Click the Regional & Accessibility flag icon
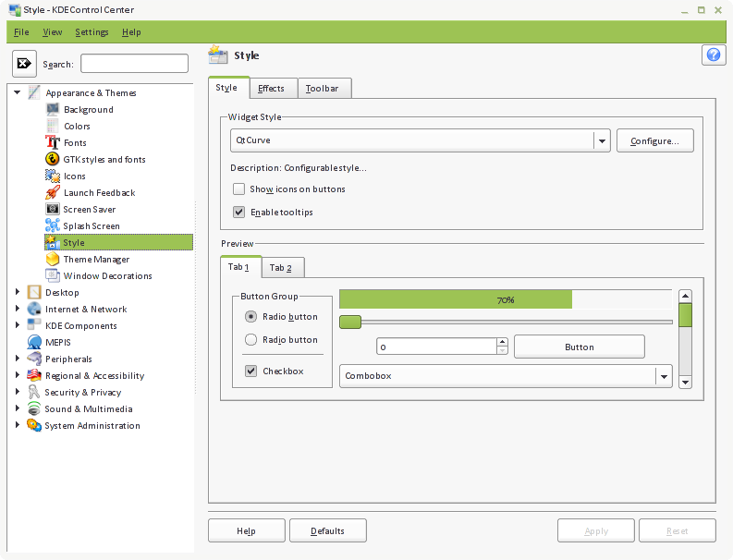 [34, 375]
